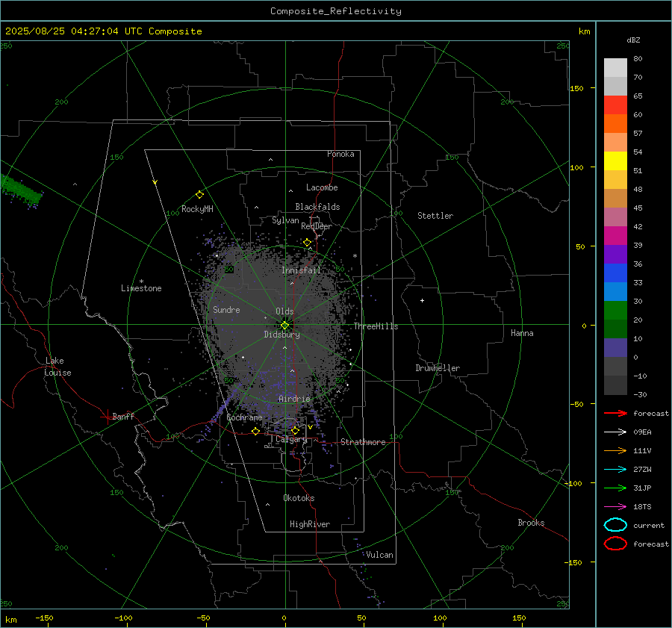This screenshot has height=628, width=672.
Task: Click the -150 tick on bottom axis
Action: pyautogui.click(x=44, y=618)
